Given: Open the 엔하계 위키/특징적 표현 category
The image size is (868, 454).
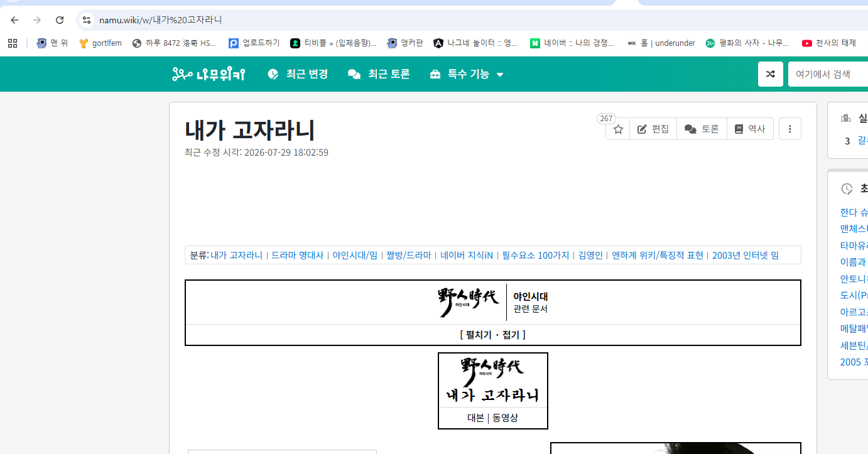Looking at the screenshot, I should coord(658,256).
